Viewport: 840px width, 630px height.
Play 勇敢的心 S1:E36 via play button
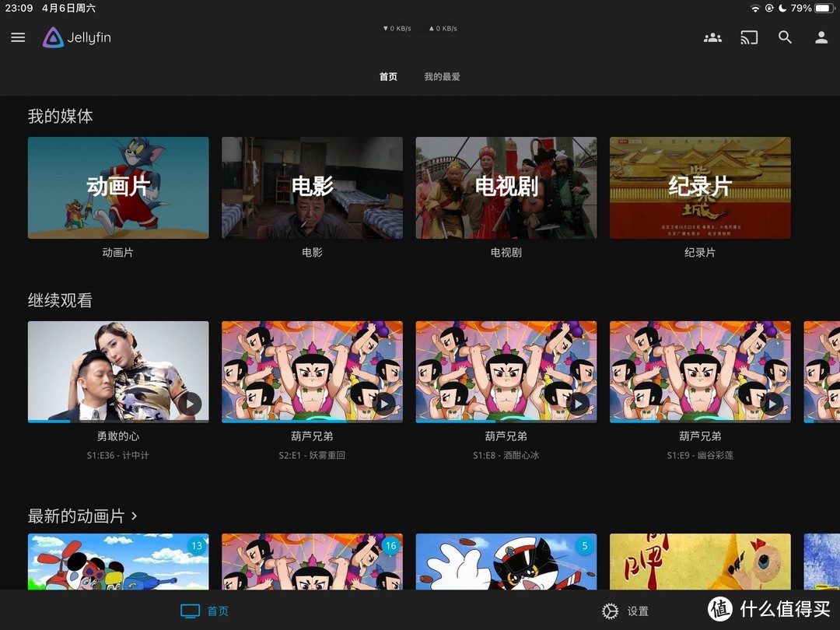(190, 404)
